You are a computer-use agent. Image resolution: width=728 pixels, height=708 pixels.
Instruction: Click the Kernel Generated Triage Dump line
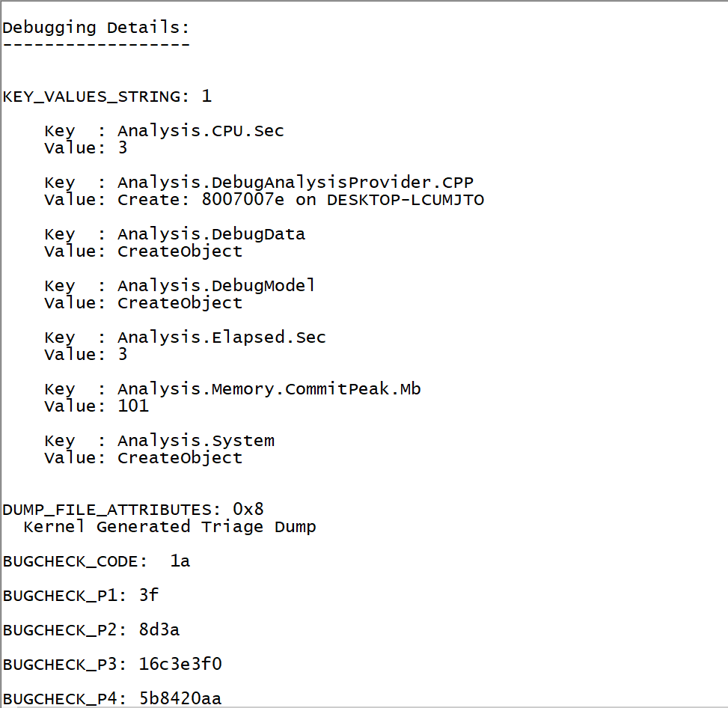(x=170, y=527)
